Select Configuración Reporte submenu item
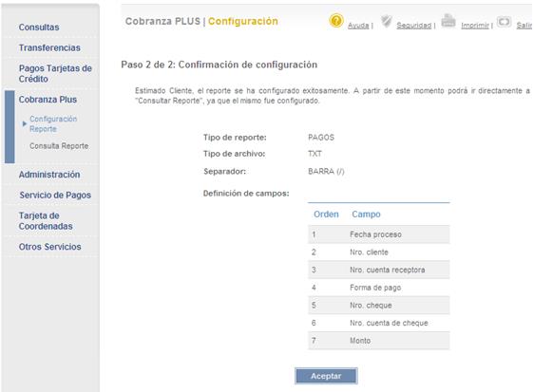This screenshot has height=392, width=534. pos(53,123)
